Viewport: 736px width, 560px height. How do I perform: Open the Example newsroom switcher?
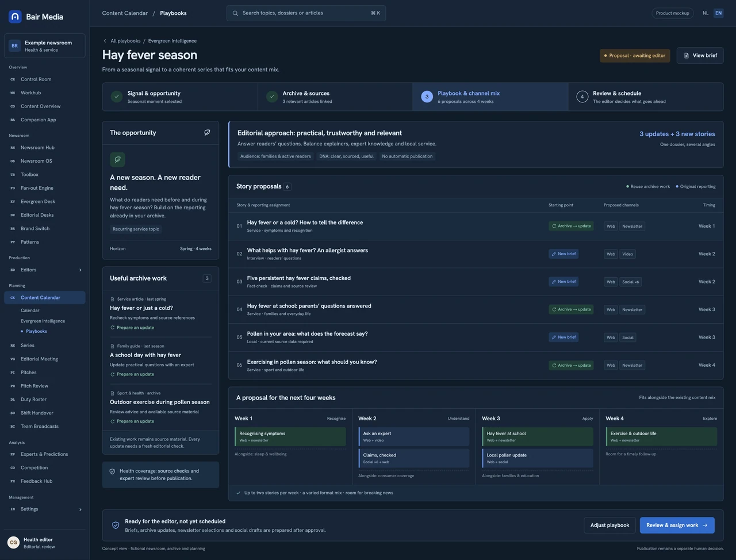pos(45,46)
